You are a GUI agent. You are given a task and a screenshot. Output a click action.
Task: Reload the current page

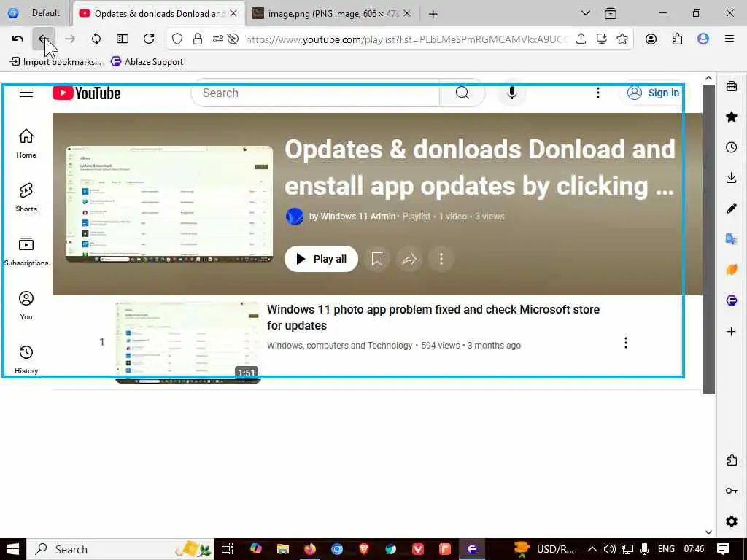pyautogui.click(x=149, y=39)
